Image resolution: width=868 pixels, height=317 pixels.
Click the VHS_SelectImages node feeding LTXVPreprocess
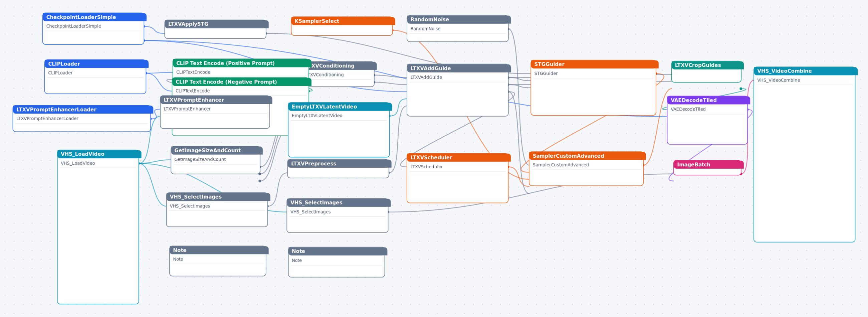point(218,197)
